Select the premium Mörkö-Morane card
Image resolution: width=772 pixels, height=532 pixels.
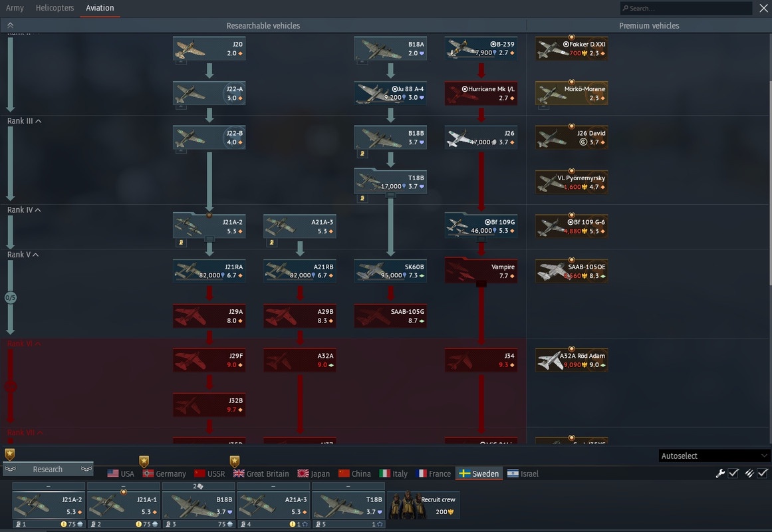(x=572, y=93)
